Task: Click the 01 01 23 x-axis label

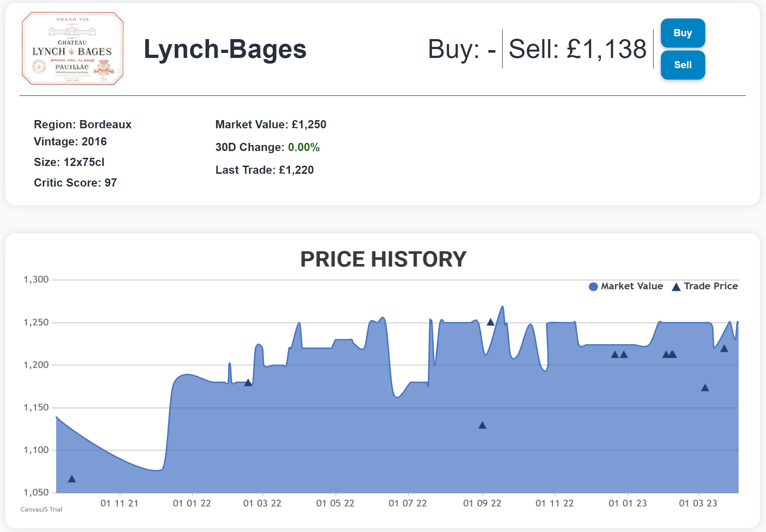Action: pyautogui.click(x=628, y=503)
